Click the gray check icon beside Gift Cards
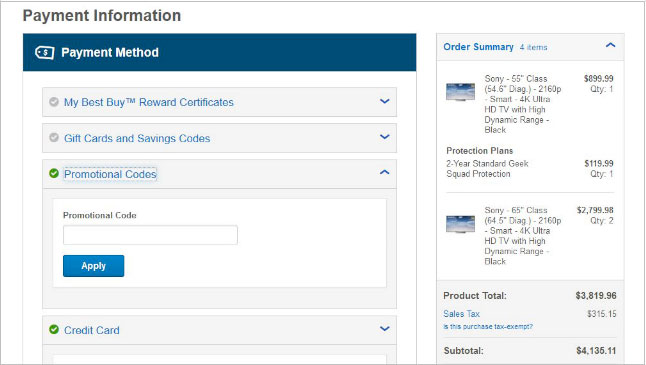Image resolution: width=646 pixels, height=365 pixels. (54, 138)
